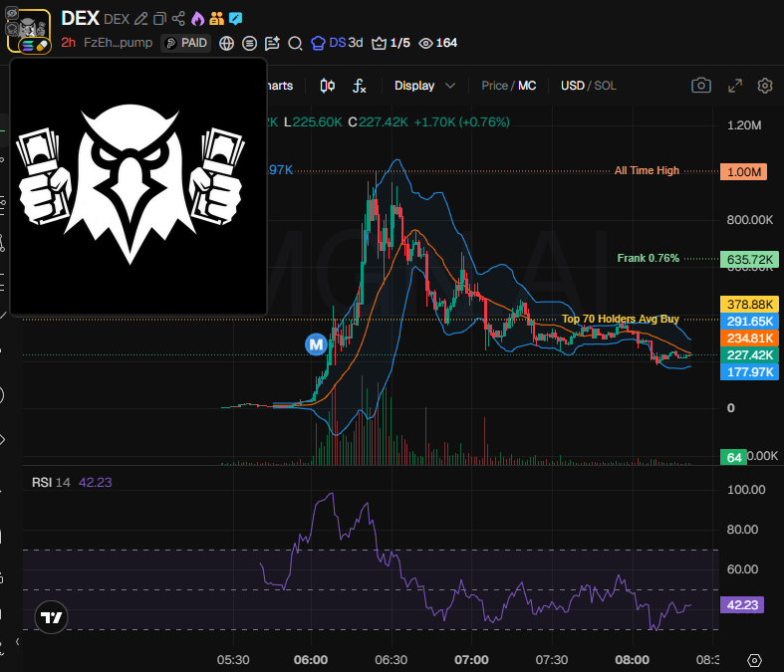The height and width of the screenshot is (672, 784).
Task: Click the enlarged owl token image
Action: (x=138, y=186)
